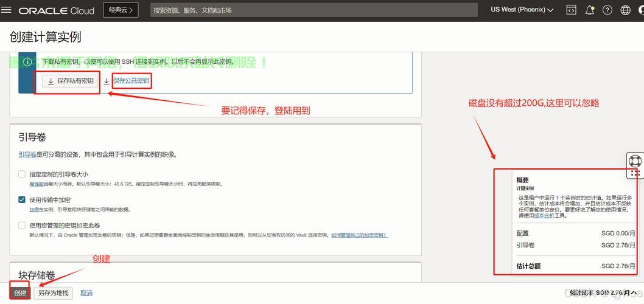Enable 使用您管理的密钥加密此卷 checkbox
Viewport: 644px width, 304px height.
click(22, 225)
